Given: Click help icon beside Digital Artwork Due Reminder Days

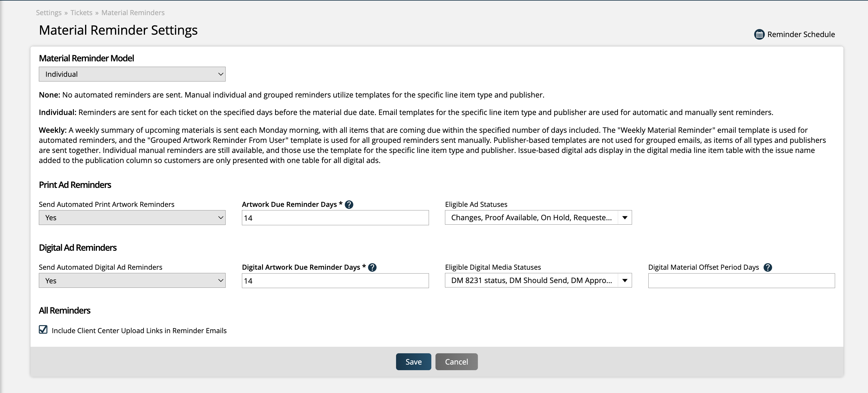Looking at the screenshot, I should pyautogui.click(x=372, y=267).
